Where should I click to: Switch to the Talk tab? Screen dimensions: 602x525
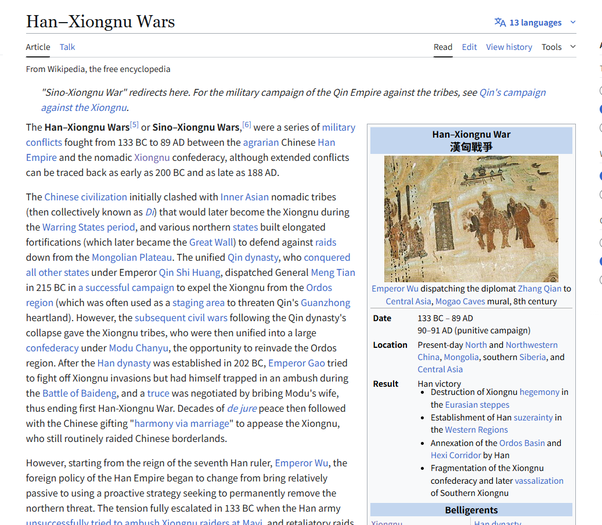67,47
